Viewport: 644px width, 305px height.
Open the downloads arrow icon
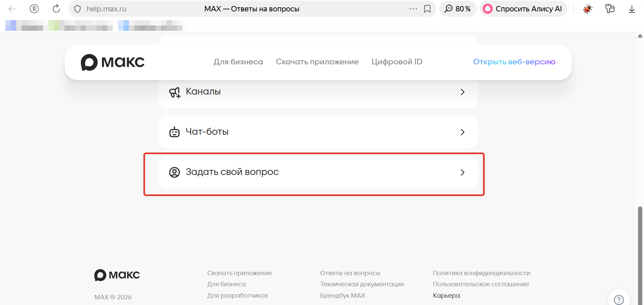coord(632,9)
